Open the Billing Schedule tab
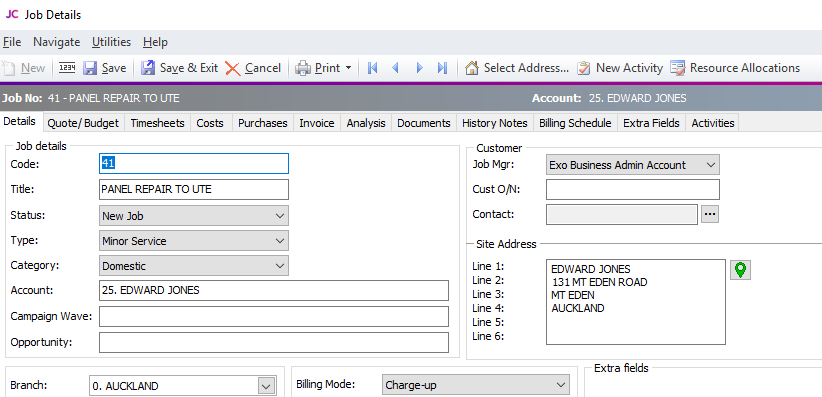Screen dimensions: 822x397 575,123
